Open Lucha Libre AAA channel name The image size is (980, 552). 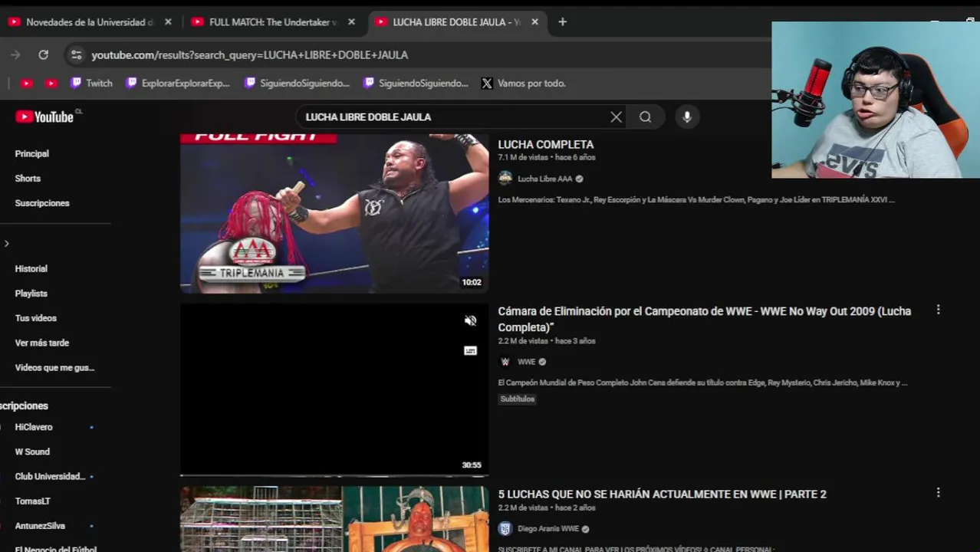coord(544,179)
